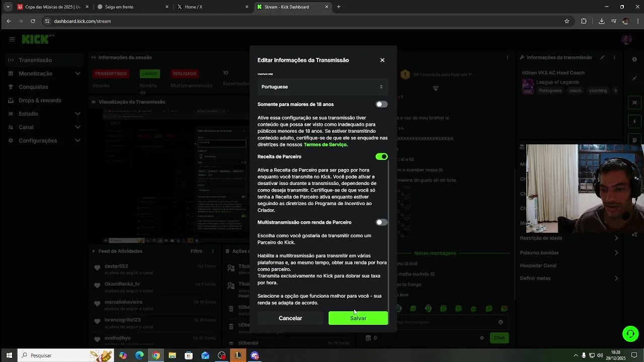644x362 pixels.
Task: Toggle Somente para maiores de 18 anos
Action: pos(381,105)
